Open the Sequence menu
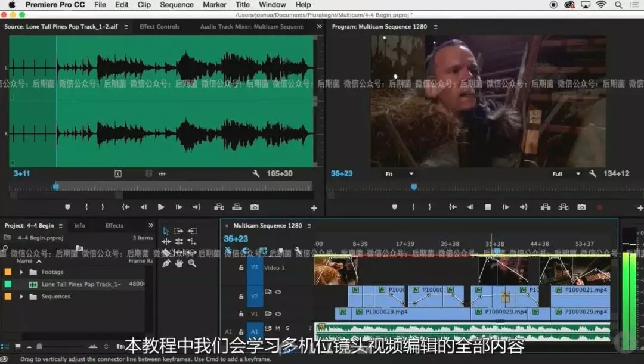Image resolution: width=644 pixels, height=364 pixels. point(177,5)
